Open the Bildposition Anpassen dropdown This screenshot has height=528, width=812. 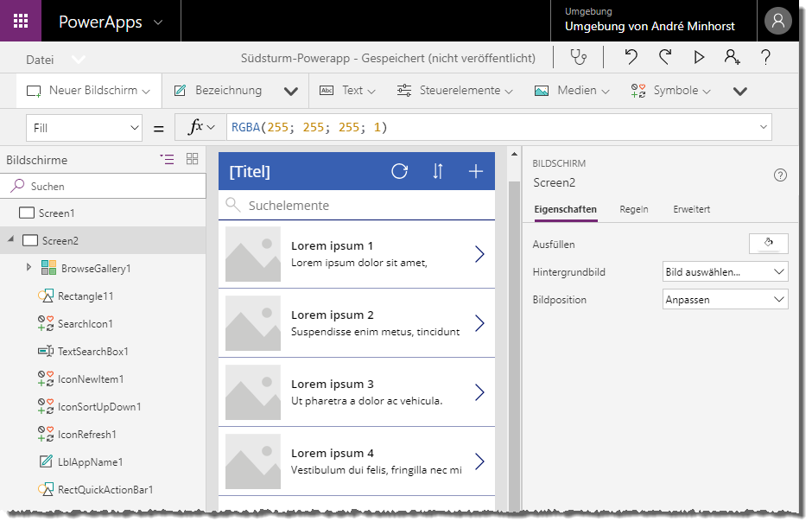tap(725, 300)
